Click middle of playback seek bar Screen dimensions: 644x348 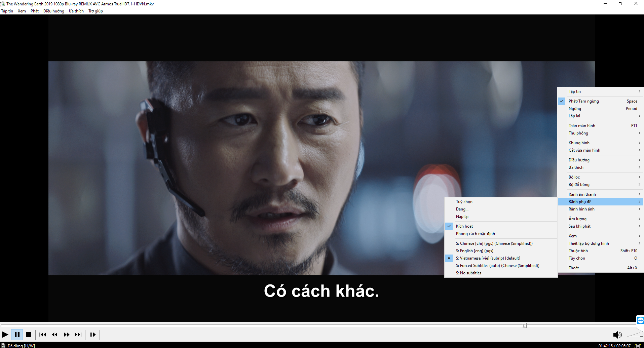coord(318,325)
